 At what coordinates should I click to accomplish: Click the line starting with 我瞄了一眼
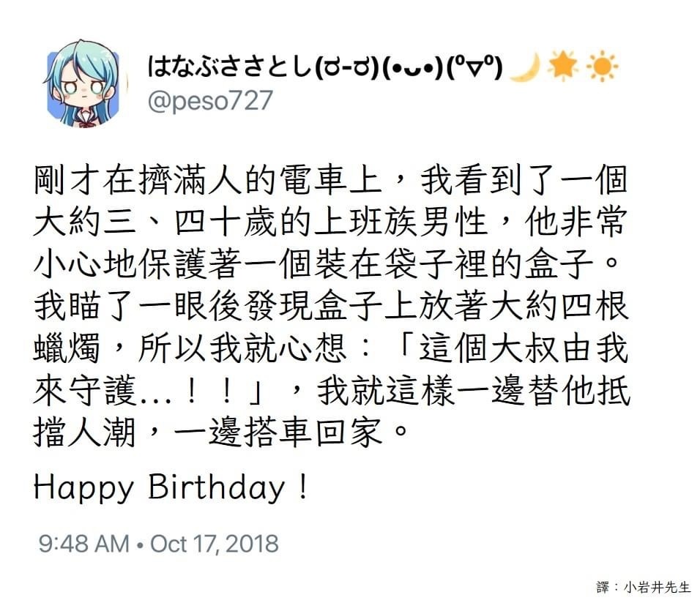click(331, 306)
